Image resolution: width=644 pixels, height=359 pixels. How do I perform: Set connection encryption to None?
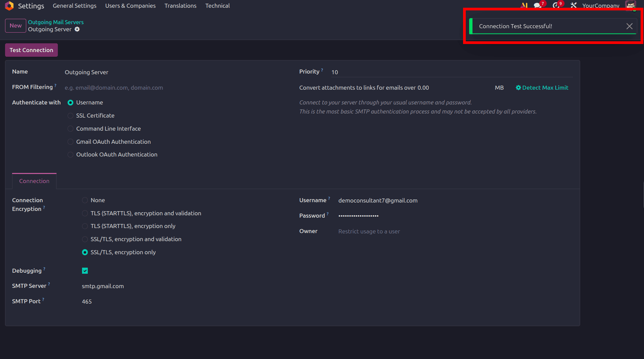click(x=85, y=200)
